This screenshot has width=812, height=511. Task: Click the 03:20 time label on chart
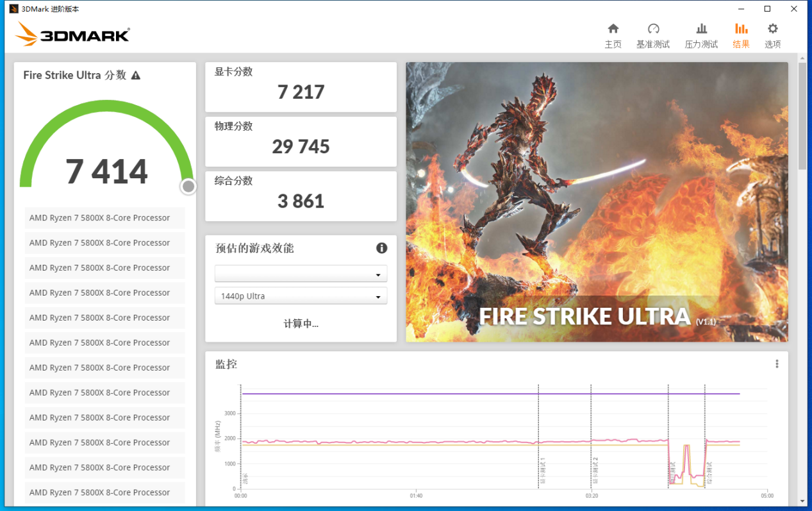point(592,496)
